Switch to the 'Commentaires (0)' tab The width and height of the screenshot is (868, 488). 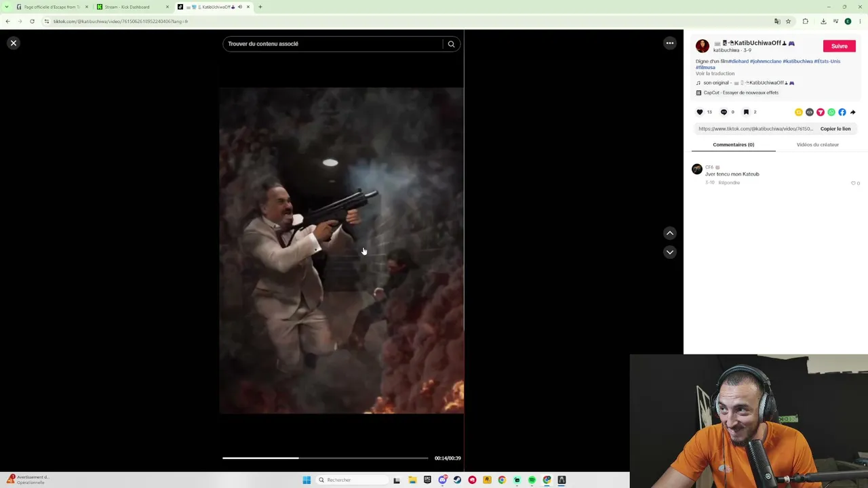click(733, 145)
